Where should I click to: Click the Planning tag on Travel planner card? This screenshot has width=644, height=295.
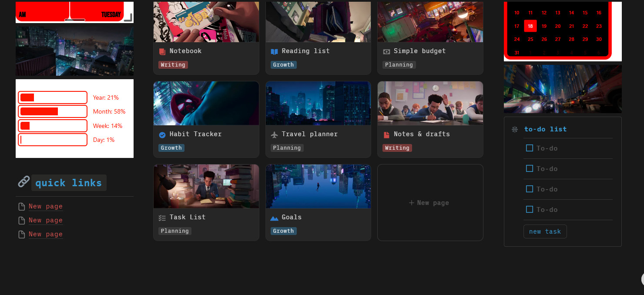287,148
